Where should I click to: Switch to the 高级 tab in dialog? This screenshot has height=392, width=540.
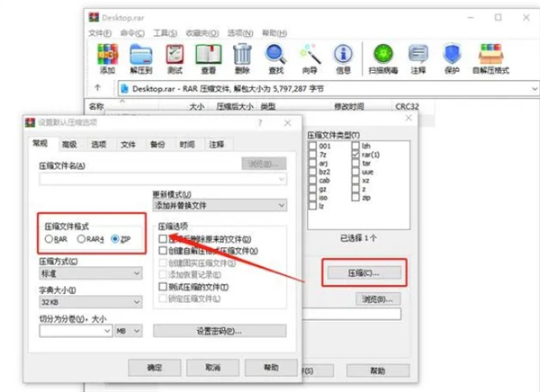pos(69,144)
